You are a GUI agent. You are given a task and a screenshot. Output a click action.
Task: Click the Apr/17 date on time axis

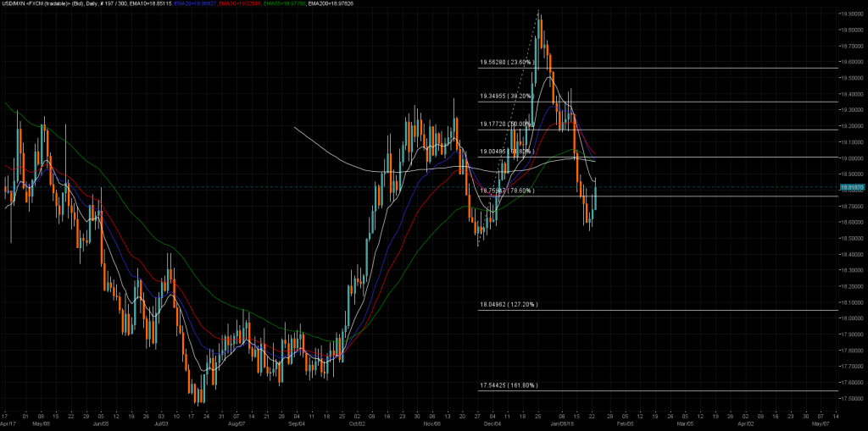coord(8,422)
